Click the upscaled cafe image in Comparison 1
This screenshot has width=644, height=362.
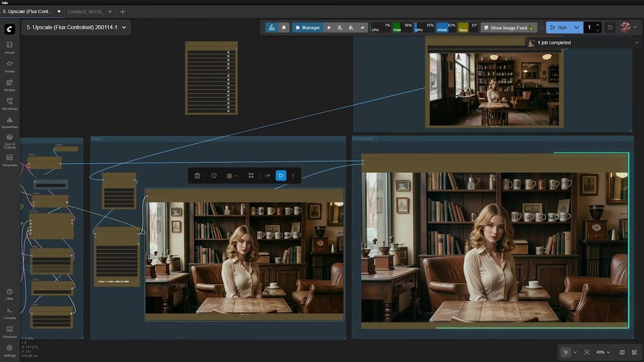[x=494, y=247]
